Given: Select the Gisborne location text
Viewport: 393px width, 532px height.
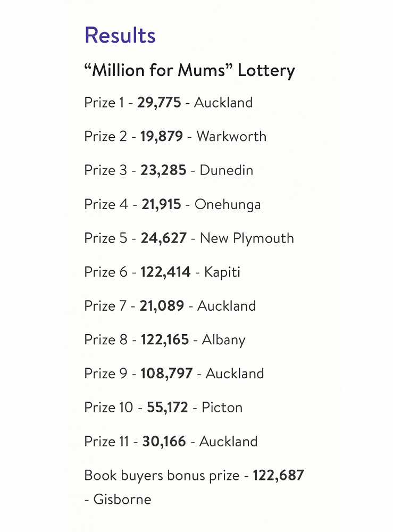Looking at the screenshot, I should click(x=122, y=500).
